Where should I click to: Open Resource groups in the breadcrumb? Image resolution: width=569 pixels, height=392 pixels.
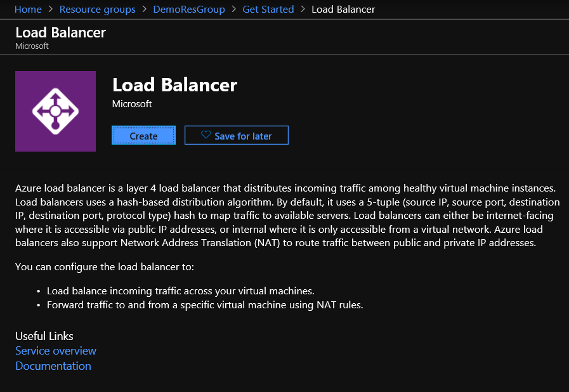(x=97, y=9)
